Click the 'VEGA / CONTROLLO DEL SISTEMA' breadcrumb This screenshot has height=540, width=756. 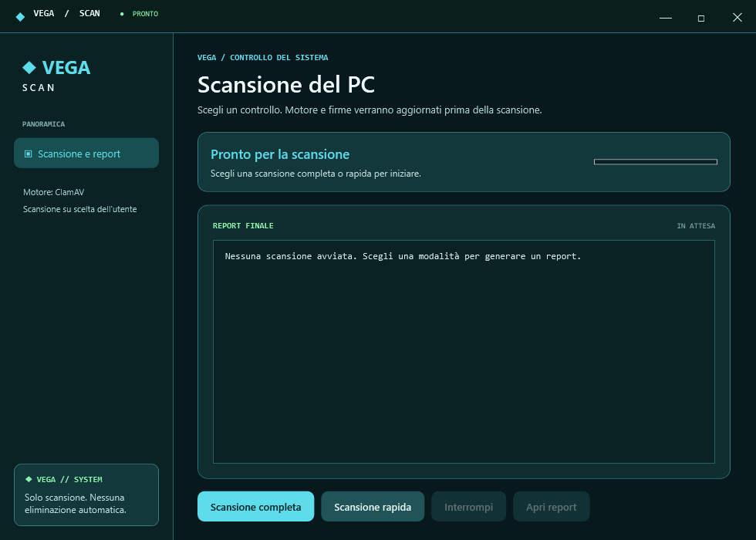point(263,57)
